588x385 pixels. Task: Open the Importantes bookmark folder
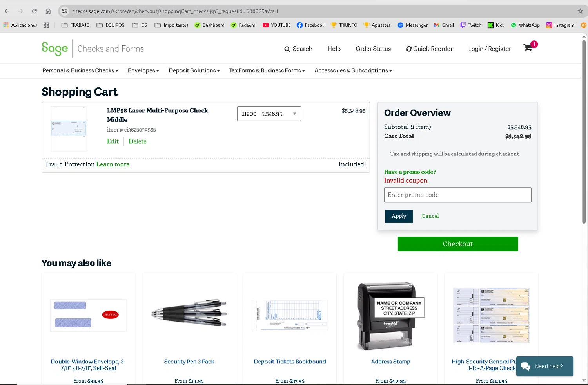[171, 25]
